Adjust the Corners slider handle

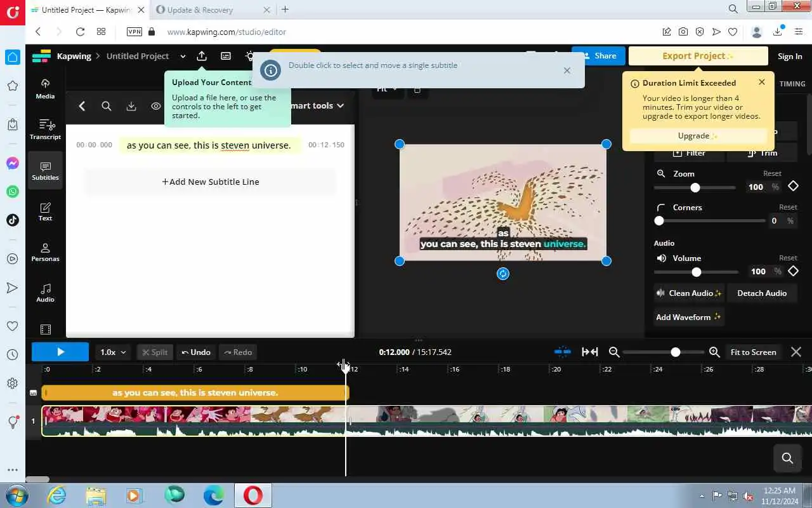(x=659, y=220)
